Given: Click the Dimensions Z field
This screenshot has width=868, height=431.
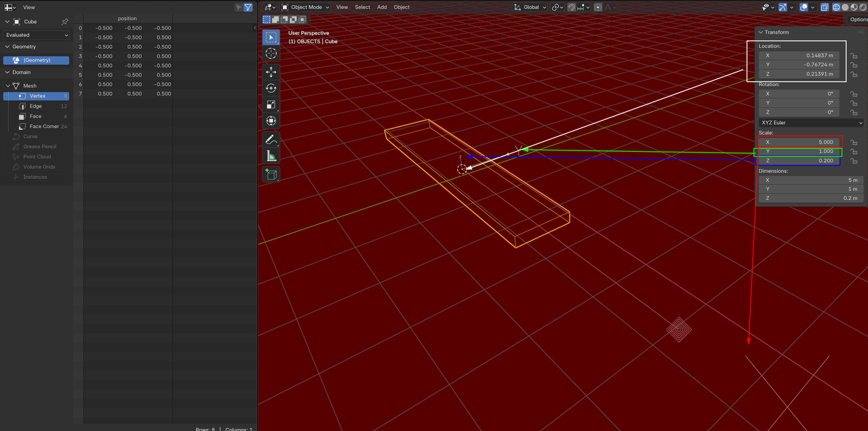Looking at the screenshot, I should pos(811,198).
